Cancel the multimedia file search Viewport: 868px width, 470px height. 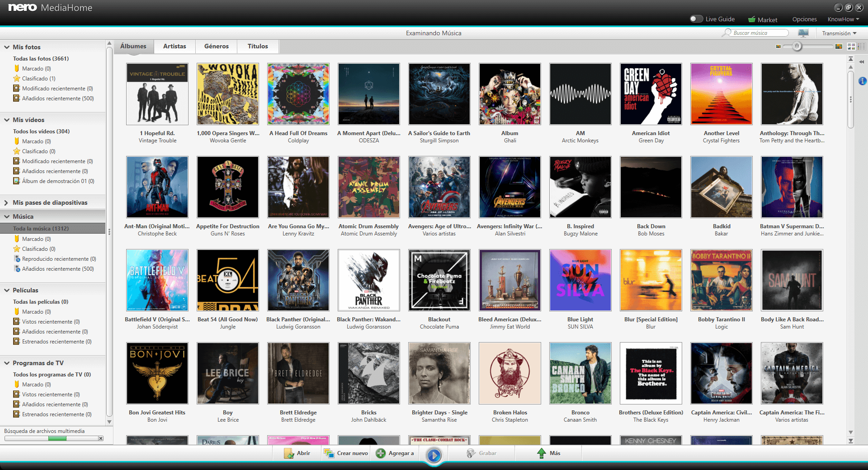click(101, 438)
